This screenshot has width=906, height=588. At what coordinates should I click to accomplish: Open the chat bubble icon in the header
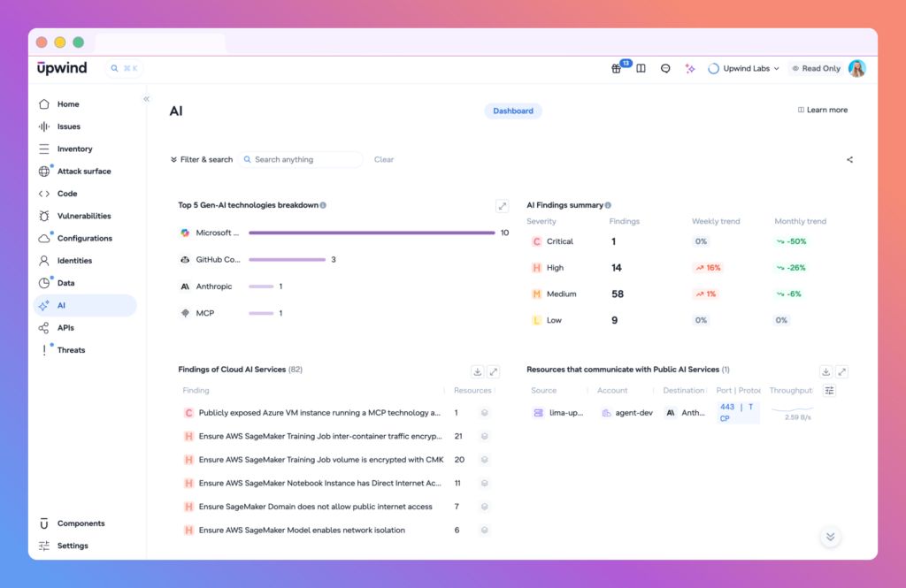[x=665, y=68]
